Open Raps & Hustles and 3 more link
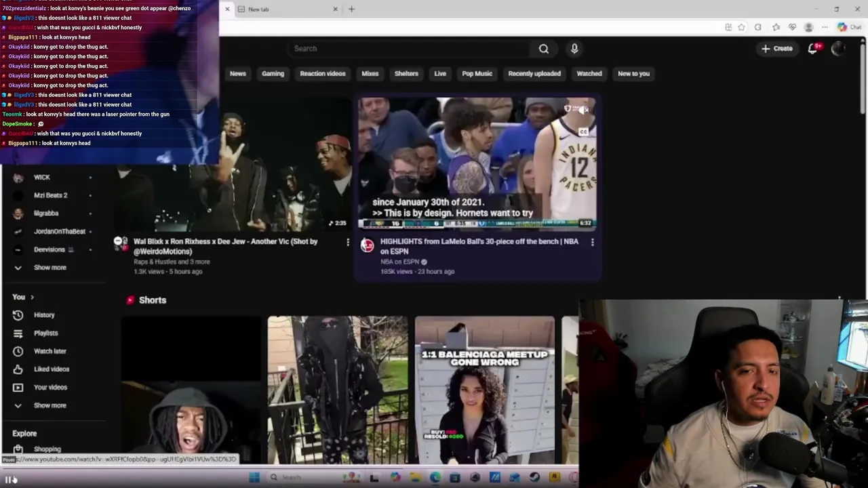This screenshot has height=488, width=868. click(x=172, y=262)
